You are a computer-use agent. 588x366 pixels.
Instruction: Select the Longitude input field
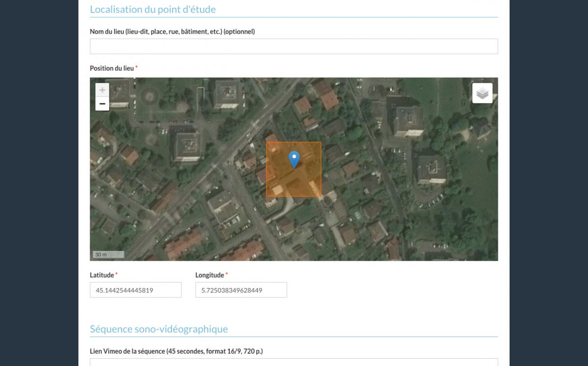[x=241, y=290]
